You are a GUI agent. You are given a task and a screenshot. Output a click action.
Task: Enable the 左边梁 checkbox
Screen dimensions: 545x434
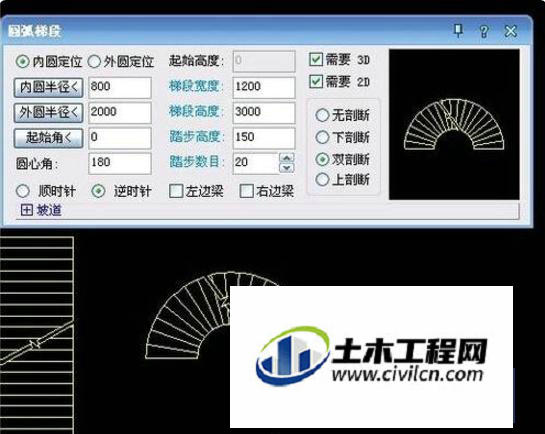pyautogui.click(x=176, y=191)
